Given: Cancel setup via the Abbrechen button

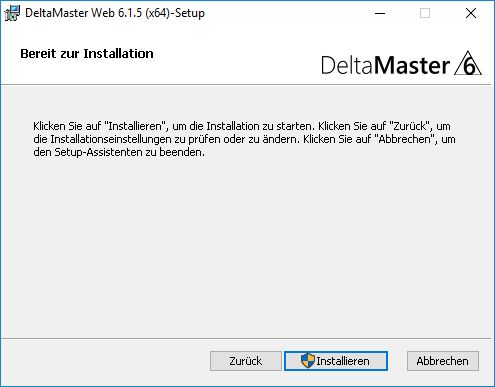Looking at the screenshot, I should coord(443,361).
